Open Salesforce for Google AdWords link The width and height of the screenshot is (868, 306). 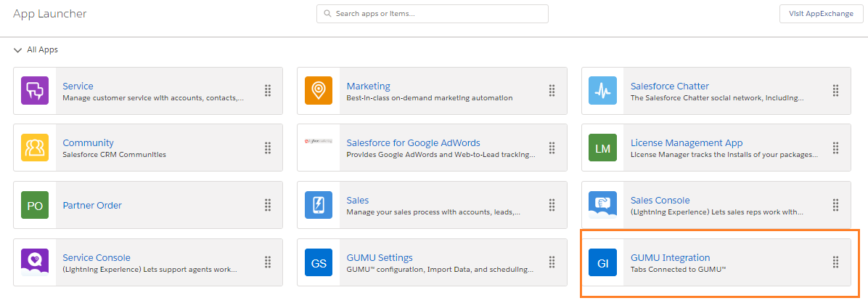414,143
